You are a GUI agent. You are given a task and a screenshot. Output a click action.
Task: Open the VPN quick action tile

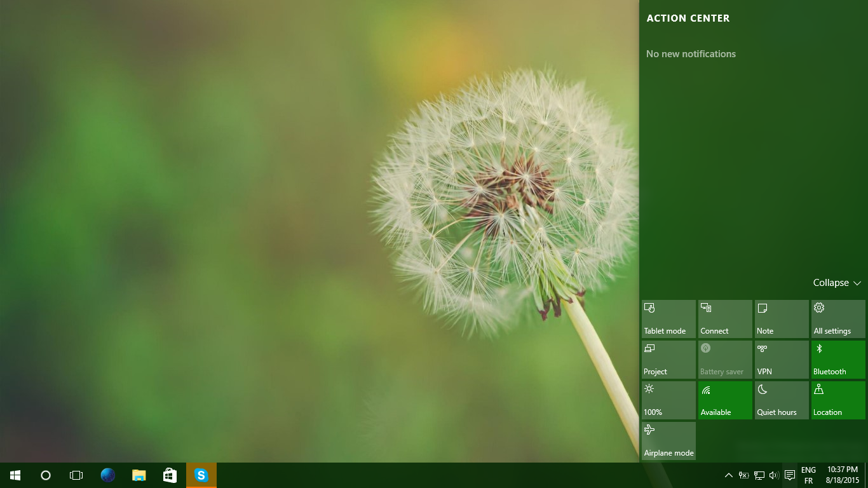click(782, 360)
